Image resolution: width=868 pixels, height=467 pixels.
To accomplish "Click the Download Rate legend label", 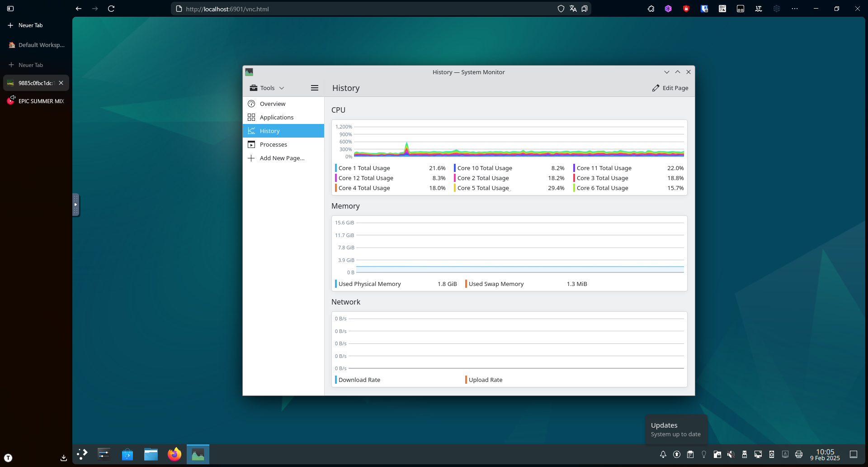I will pyautogui.click(x=359, y=380).
